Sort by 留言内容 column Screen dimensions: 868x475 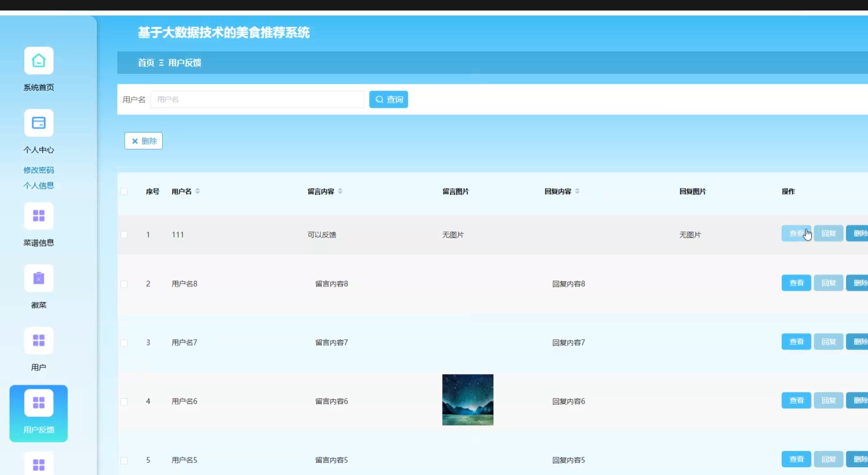[340, 191]
